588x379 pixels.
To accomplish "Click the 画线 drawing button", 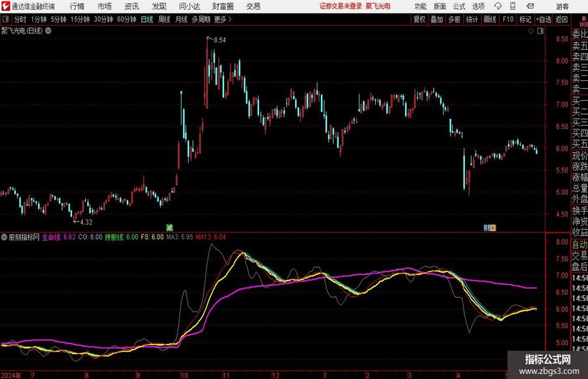I will tap(490, 19).
